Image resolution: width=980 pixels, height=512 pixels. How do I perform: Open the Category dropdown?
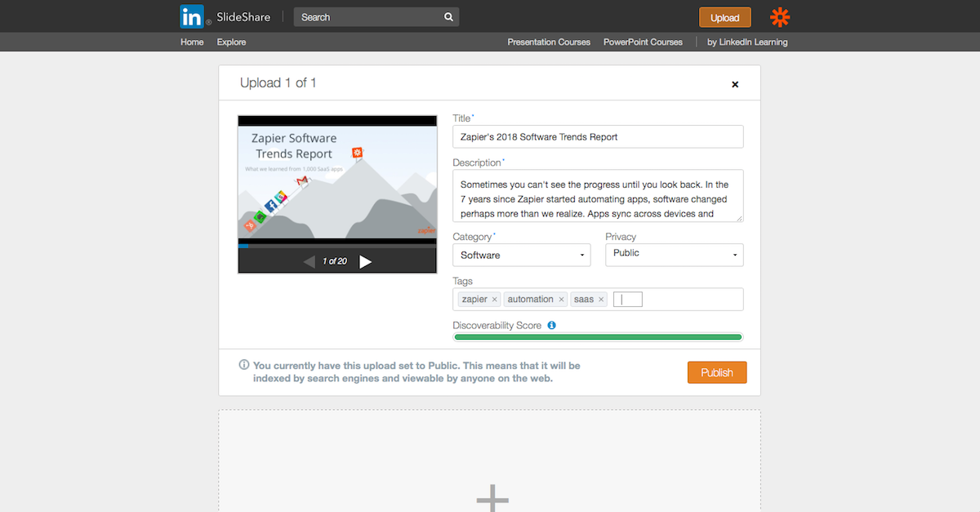[x=522, y=255]
